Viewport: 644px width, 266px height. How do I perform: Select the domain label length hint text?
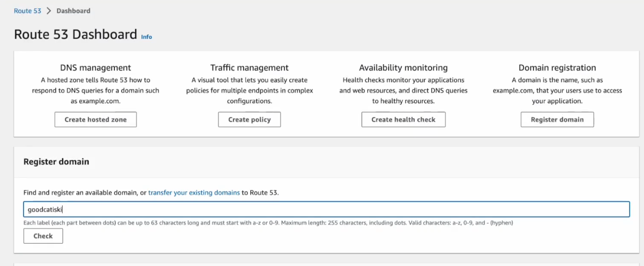tap(269, 223)
